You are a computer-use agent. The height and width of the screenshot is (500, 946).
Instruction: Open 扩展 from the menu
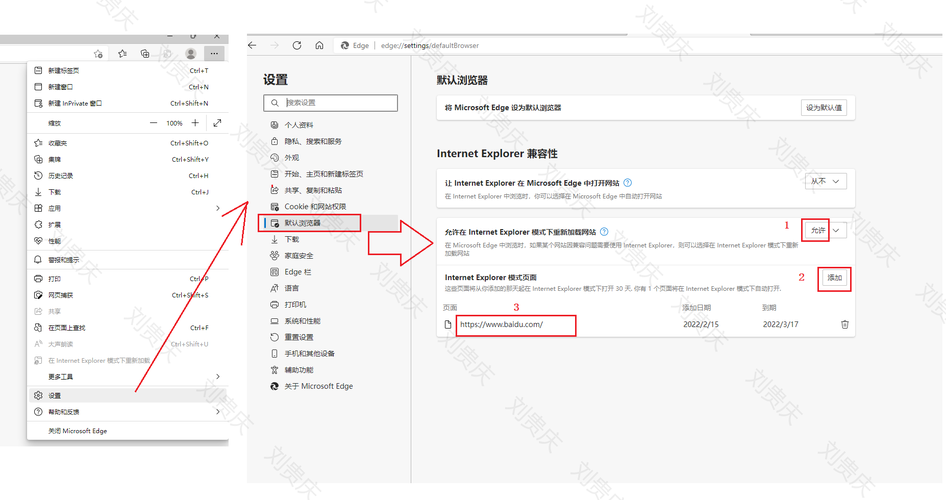[127, 224]
